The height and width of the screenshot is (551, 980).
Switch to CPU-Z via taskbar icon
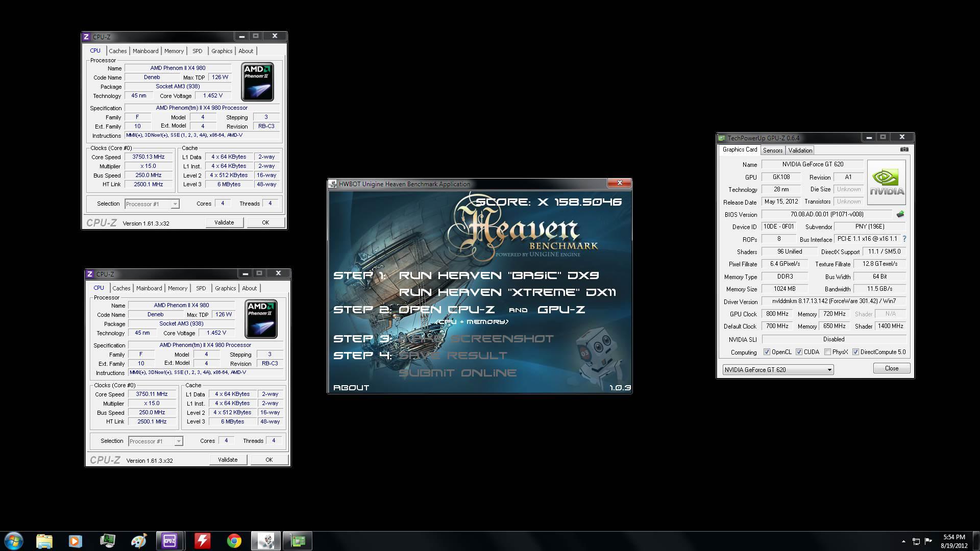(169, 541)
